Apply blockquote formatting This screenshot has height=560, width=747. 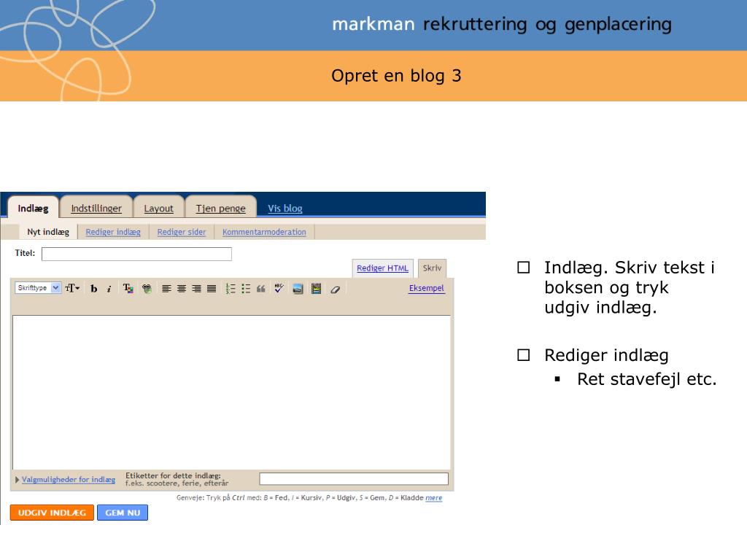pos(260,289)
